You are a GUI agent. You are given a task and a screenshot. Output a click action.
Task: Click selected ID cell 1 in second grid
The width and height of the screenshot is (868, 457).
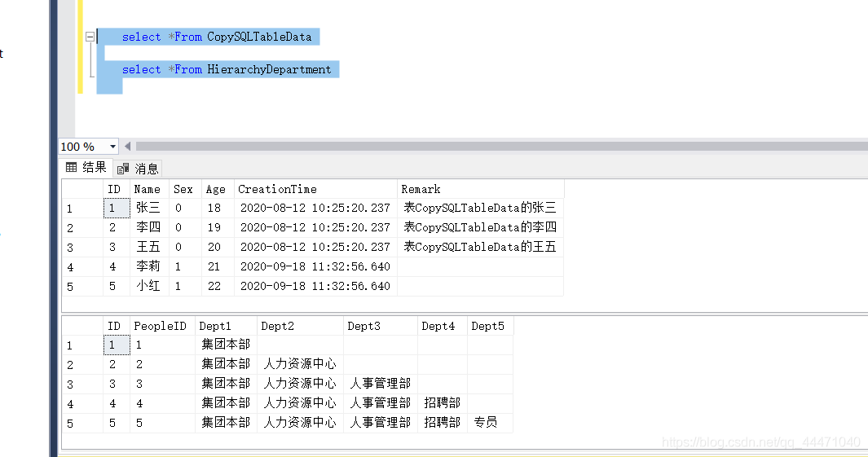117,345
